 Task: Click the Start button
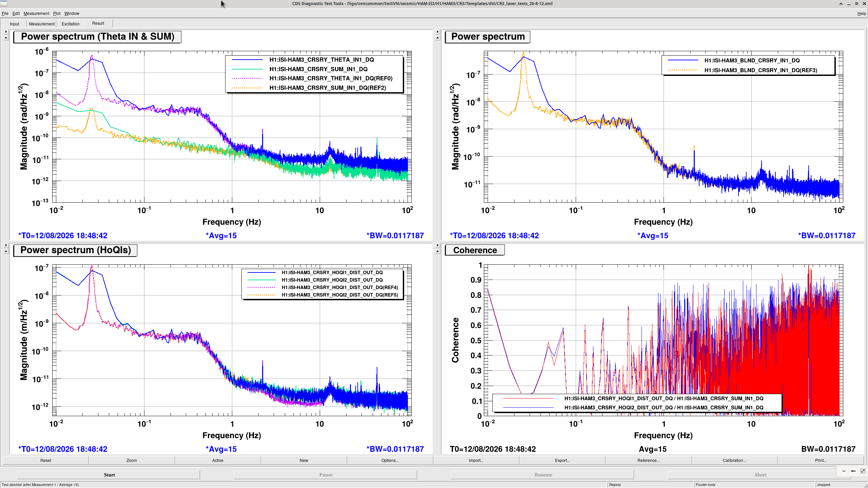[x=109, y=475]
